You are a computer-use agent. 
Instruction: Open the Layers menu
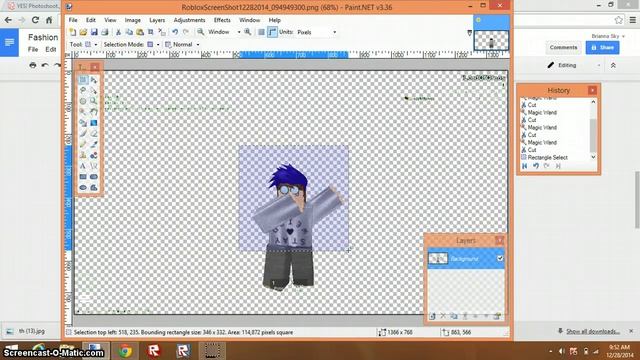pyautogui.click(x=157, y=20)
